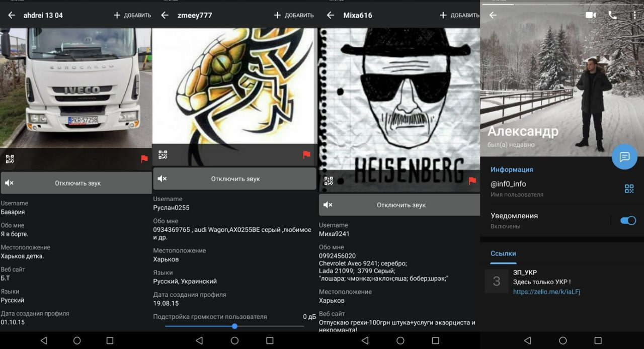644x349 pixels.
Task: Flag the ahdrei 13 04 profile
Action: pos(144,159)
